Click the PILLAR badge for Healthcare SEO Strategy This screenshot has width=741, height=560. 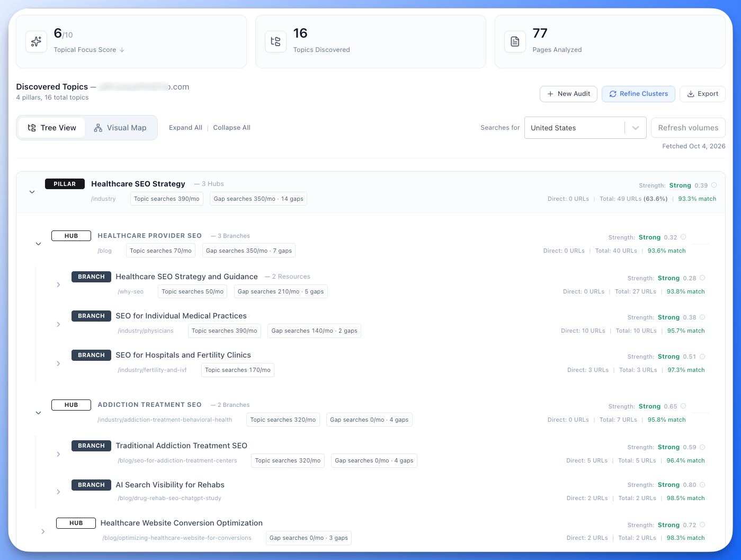pos(65,184)
